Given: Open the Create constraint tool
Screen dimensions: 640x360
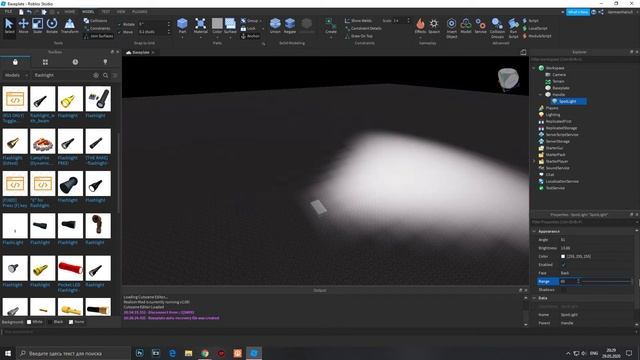Looking at the screenshot, I should [x=331, y=26].
